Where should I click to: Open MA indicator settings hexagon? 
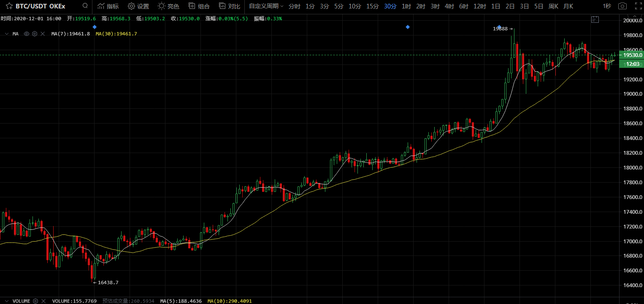coord(35,34)
